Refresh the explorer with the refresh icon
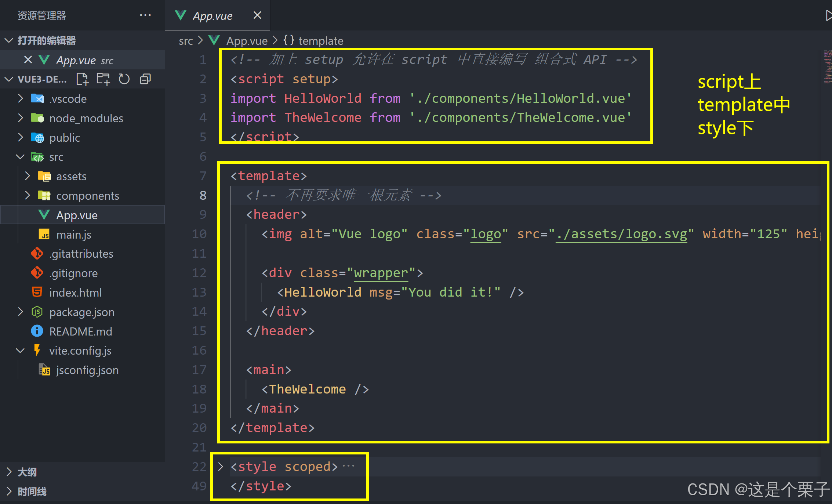The image size is (832, 504). click(124, 79)
